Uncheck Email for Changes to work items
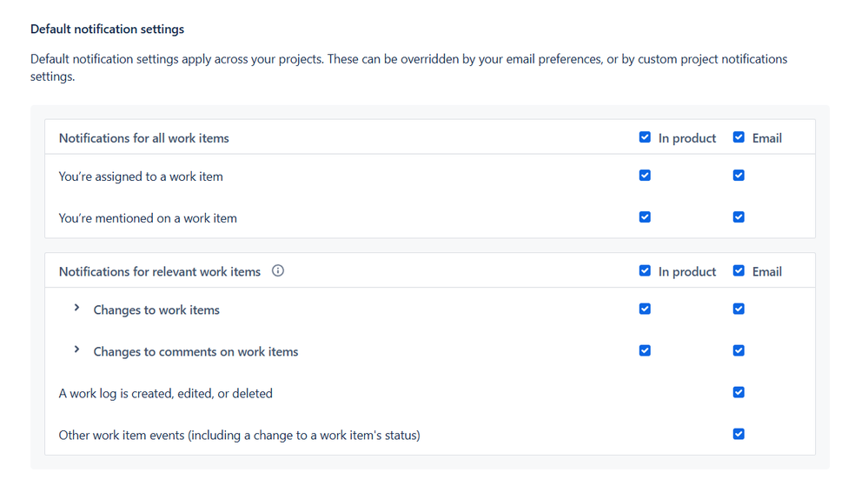The image size is (868, 486). (x=739, y=309)
